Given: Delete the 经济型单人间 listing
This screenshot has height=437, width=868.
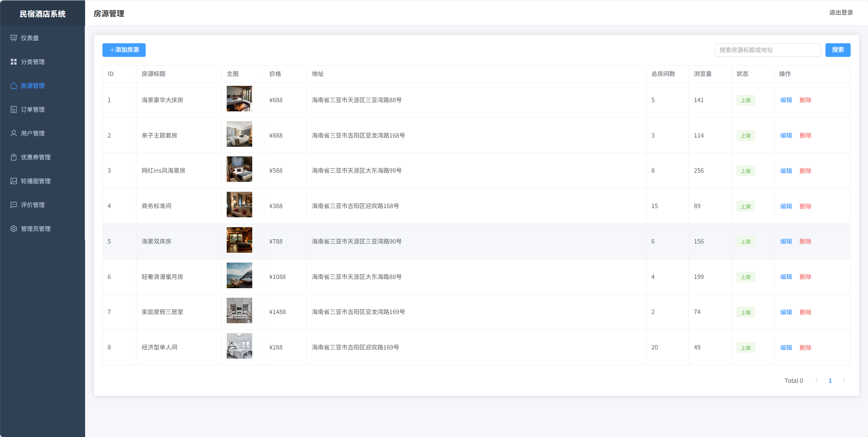Looking at the screenshot, I should click(805, 347).
